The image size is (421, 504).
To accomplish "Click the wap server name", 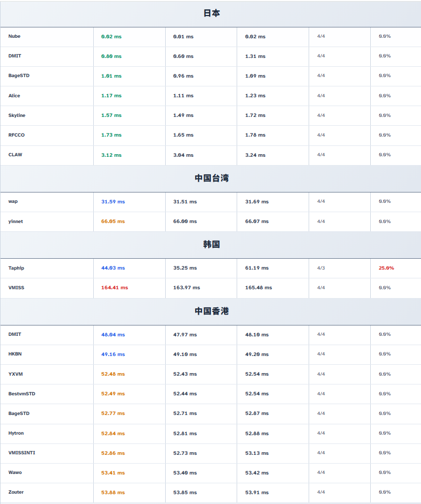I will pos(13,201).
